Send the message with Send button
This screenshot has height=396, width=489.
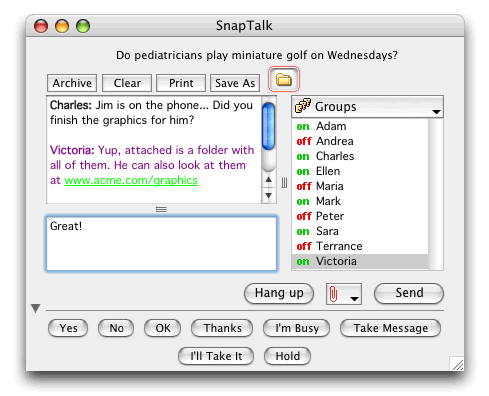click(x=409, y=293)
